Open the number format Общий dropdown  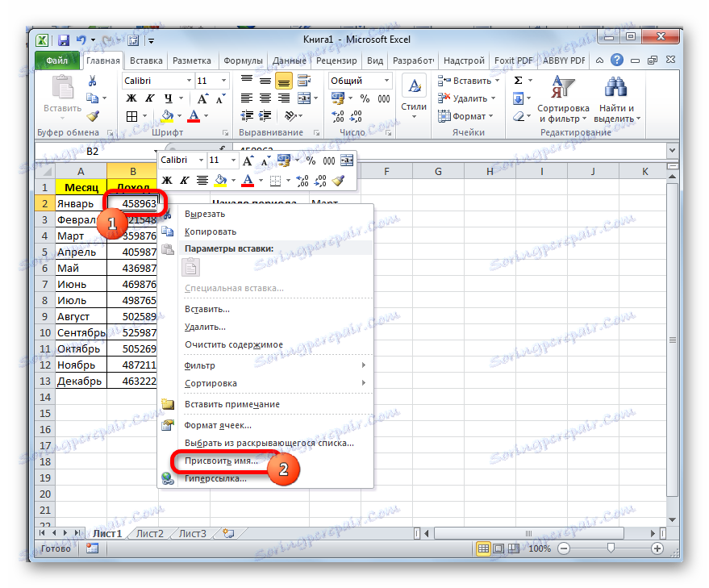click(387, 81)
